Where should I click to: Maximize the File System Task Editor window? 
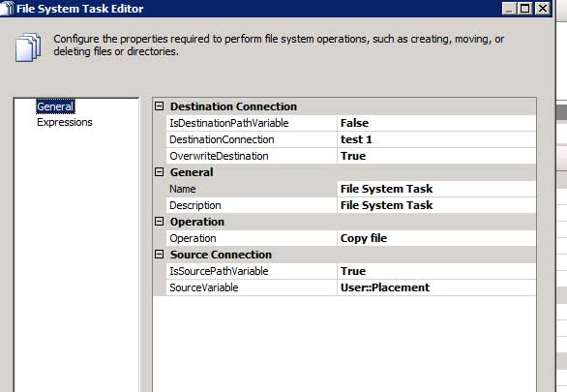(525, 9)
